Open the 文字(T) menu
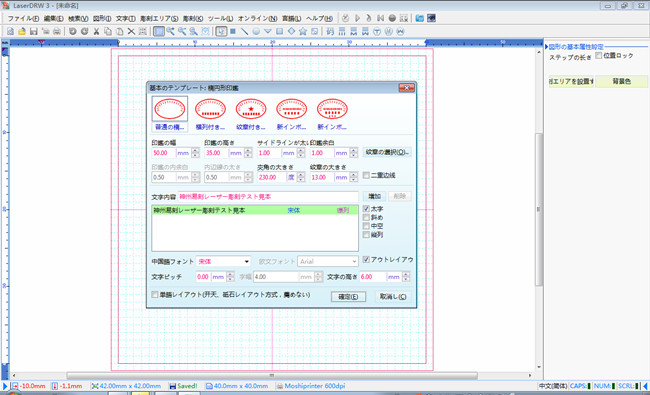This screenshot has height=395, width=650. (126, 19)
